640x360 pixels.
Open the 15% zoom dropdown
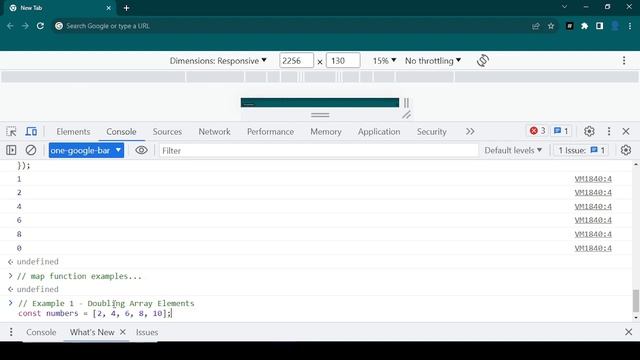coord(384,61)
